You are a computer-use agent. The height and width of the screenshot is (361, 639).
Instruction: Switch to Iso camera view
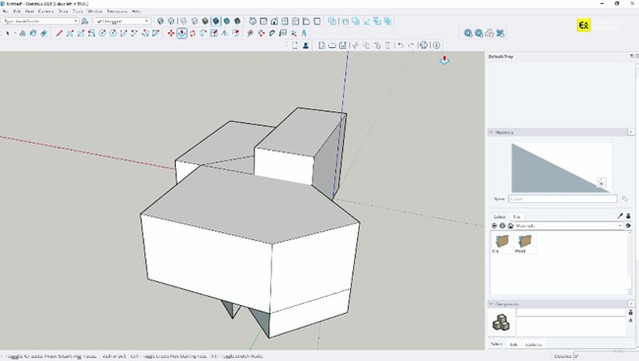pyautogui.click(x=253, y=21)
